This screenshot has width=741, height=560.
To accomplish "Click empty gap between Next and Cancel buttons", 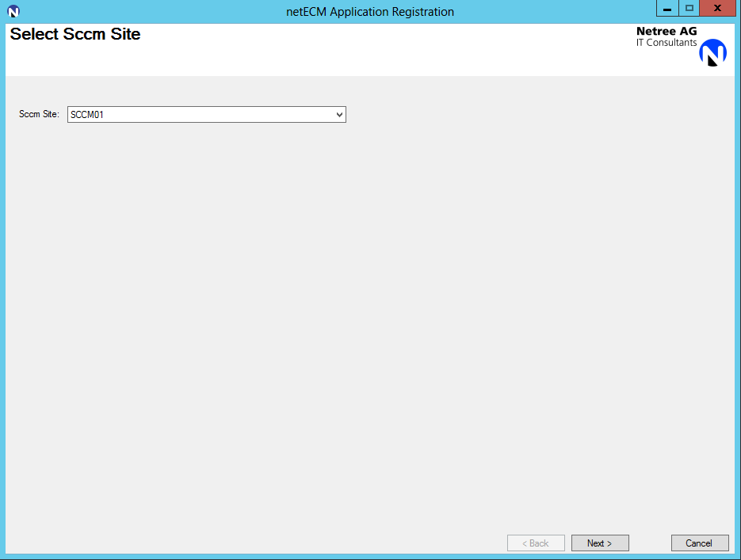I will coord(650,543).
